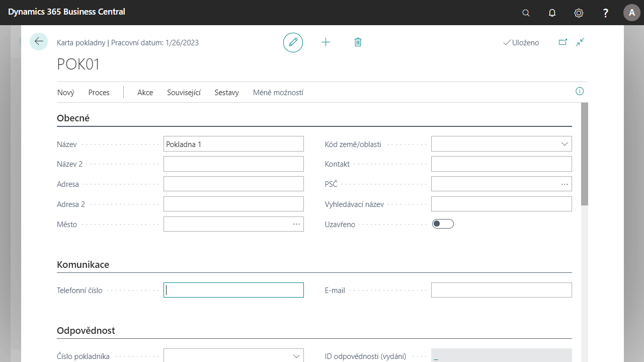
Task: Collapse the Komunikace section header
Action: [x=83, y=264]
